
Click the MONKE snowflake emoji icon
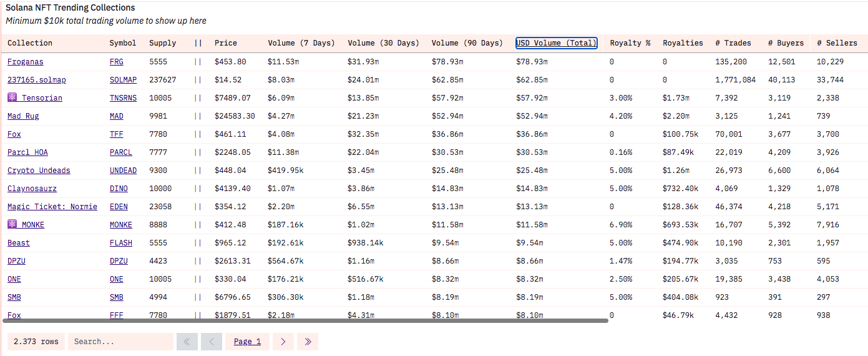click(x=12, y=225)
